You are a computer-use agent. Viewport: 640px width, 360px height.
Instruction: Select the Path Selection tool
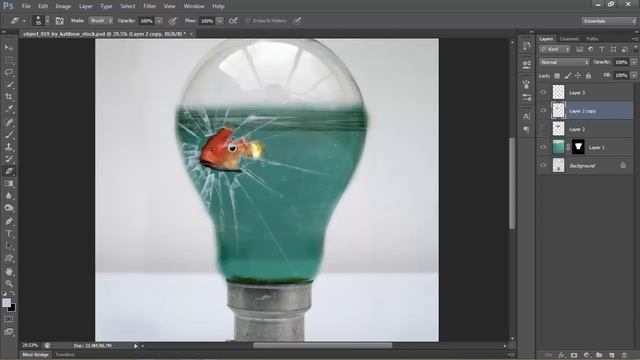pos(9,246)
